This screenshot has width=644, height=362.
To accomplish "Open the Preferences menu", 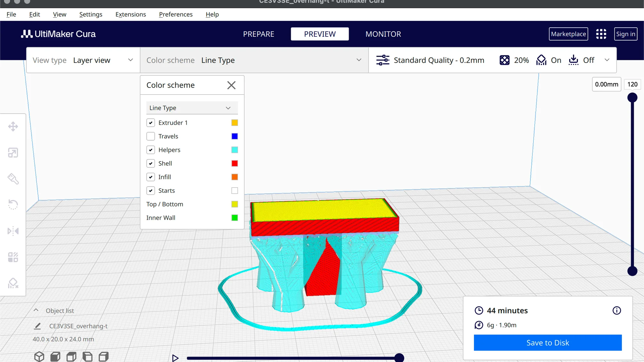I will pos(176,14).
